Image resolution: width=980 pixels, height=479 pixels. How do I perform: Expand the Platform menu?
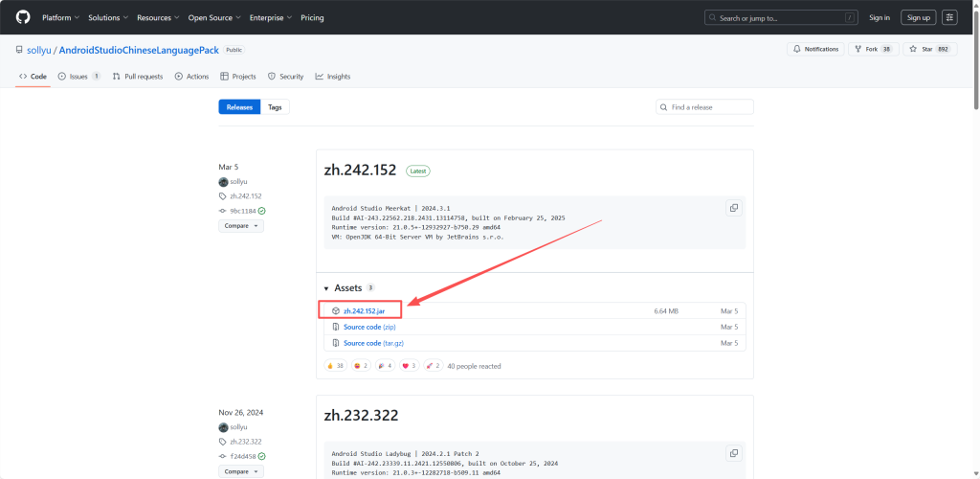(x=60, y=17)
